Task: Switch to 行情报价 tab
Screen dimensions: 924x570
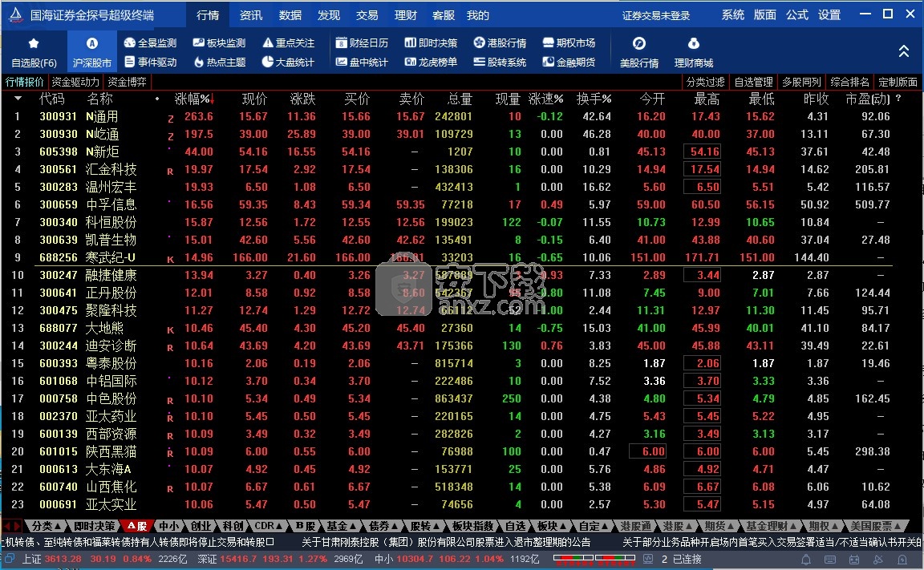Action: [x=25, y=82]
